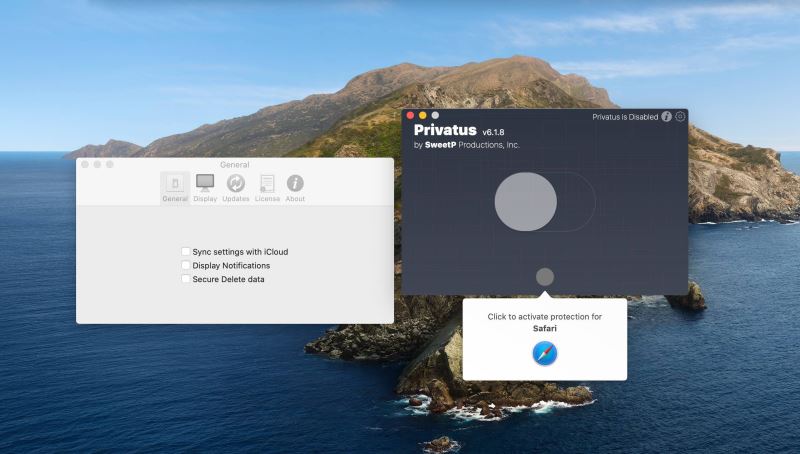Click the bold Safari label in popover
The image size is (800, 454).
coord(545,329)
